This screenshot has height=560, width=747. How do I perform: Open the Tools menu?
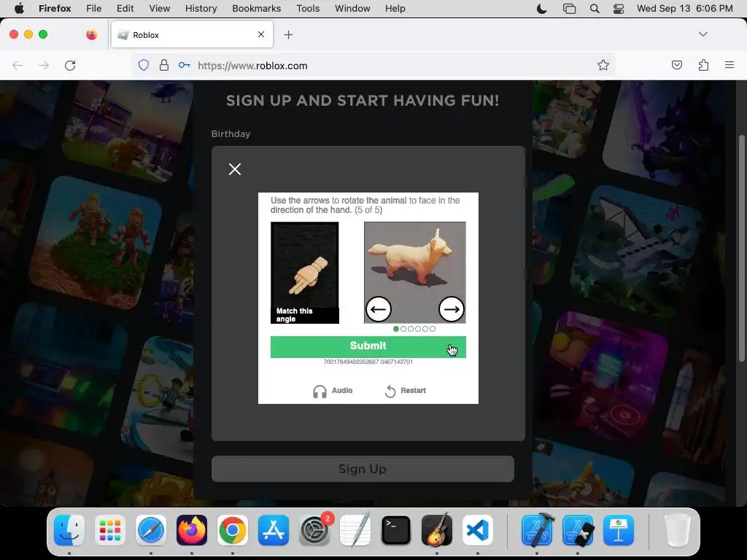tap(308, 9)
